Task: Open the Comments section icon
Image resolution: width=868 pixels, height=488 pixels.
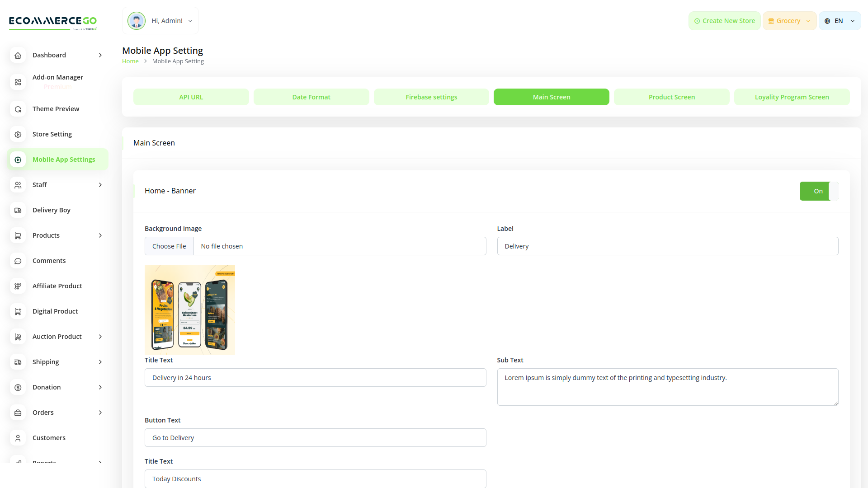Action: point(18,261)
